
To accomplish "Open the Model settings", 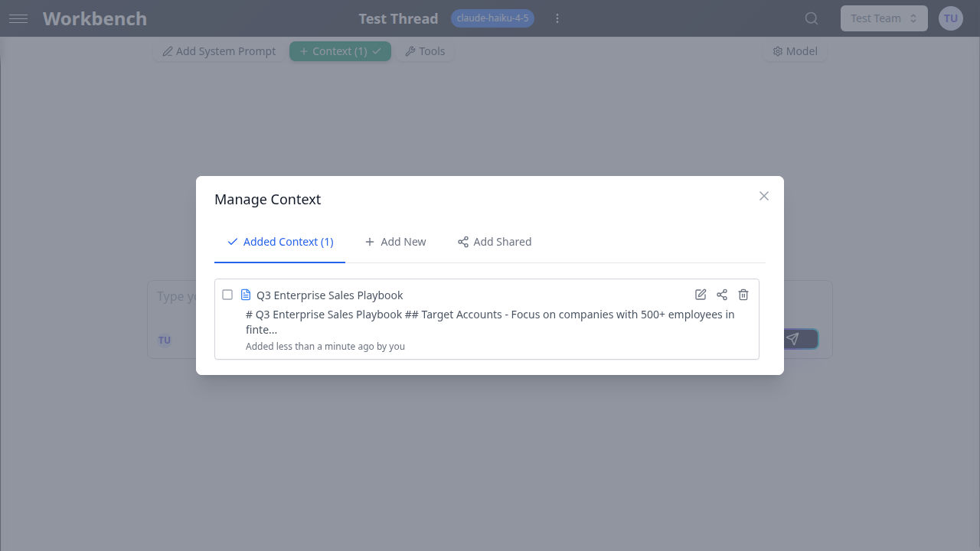I will click(x=795, y=51).
